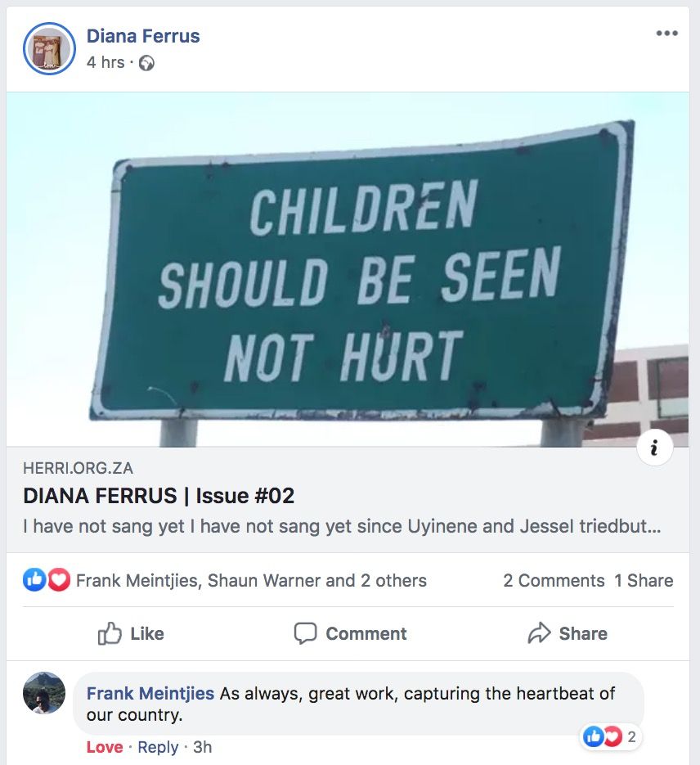This screenshot has width=700, height=765.
Task: Toggle Love reaction on Frank's comment
Action: 105,747
